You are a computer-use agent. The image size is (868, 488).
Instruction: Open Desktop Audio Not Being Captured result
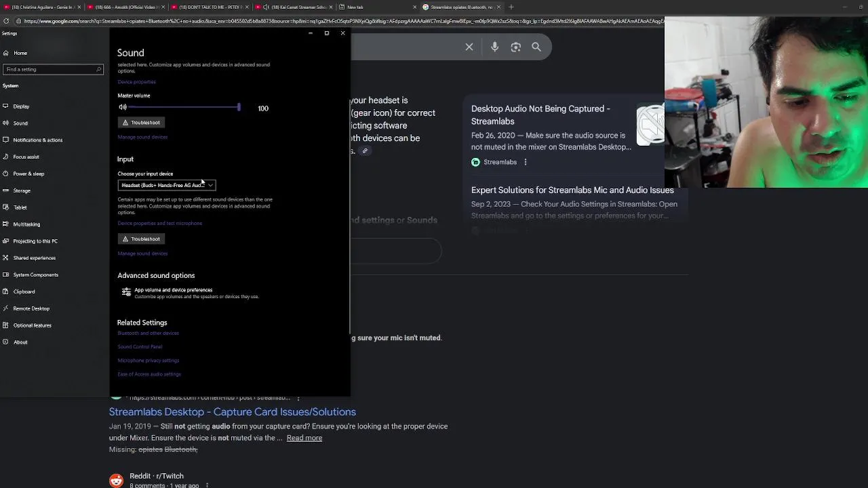click(540, 115)
